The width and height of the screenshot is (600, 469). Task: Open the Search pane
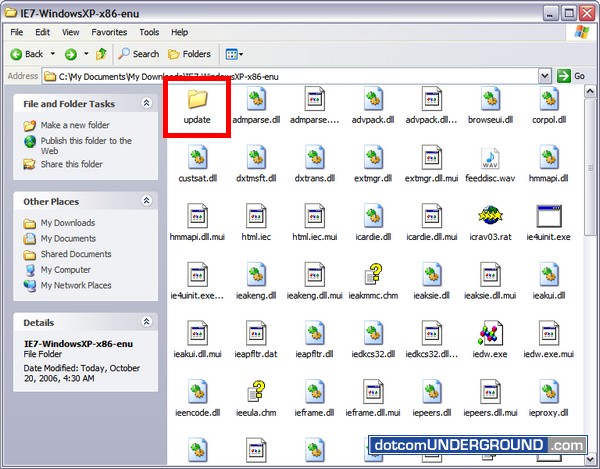138,54
